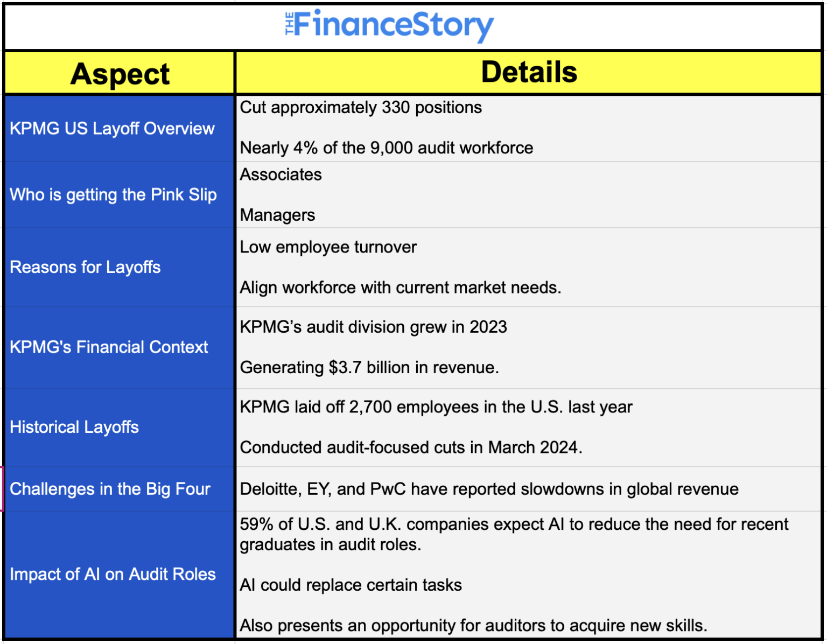Select the KPMG's Financial Context cell
This screenshot has width=827, height=644.
click(109, 347)
